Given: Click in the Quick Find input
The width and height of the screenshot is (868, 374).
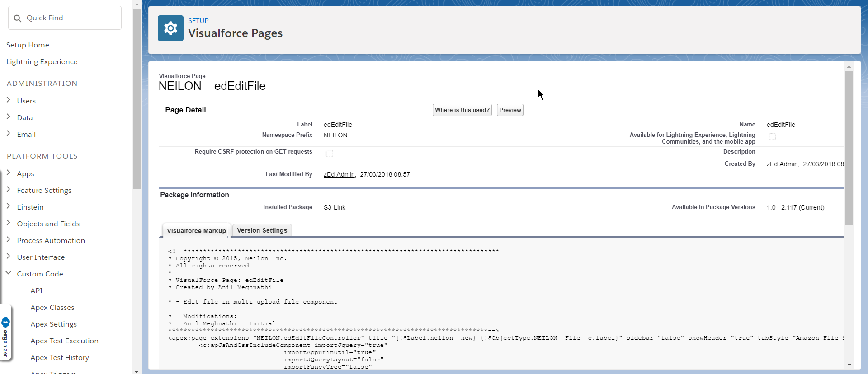Looking at the screenshot, I should (x=65, y=18).
